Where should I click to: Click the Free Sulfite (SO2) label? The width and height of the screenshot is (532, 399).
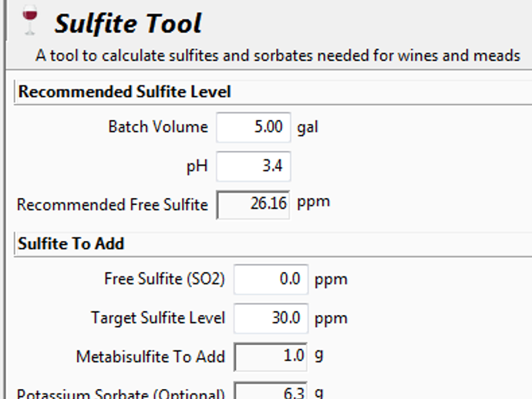coord(164,279)
